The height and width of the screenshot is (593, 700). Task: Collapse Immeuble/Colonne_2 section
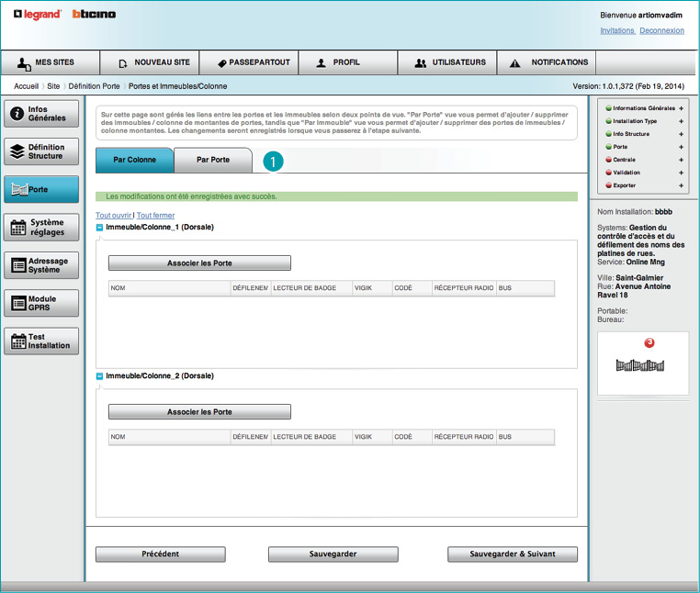coord(100,376)
